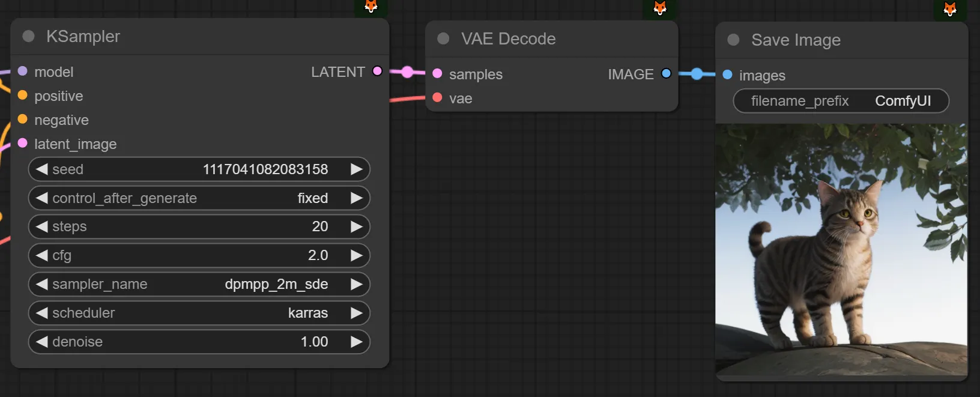Collapse the VAE Decode node via title dot
The height and width of the screenshot is (397, 980).
coord(443,38)
